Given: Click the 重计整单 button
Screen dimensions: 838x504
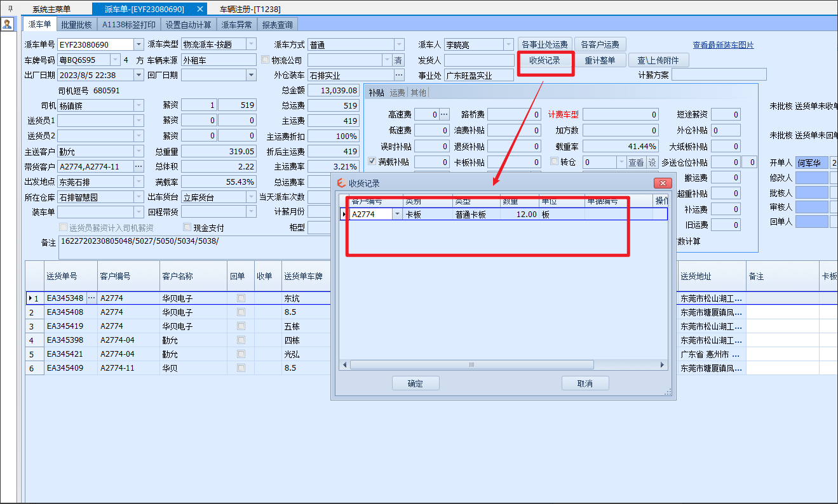Looking at the screenshot, I should pos(600,60).
